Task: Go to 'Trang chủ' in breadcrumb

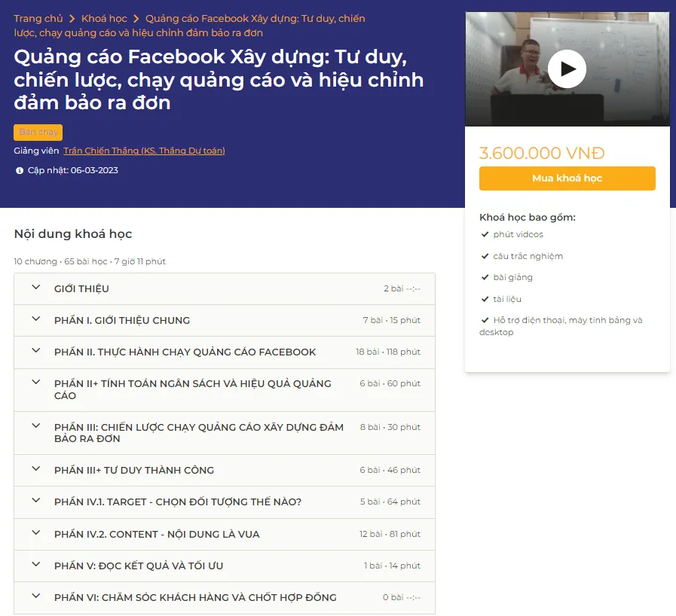Action: coord(38,18)
